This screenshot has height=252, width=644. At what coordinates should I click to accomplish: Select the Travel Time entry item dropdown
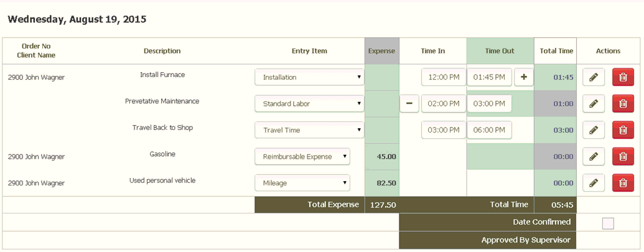point(309,130)
